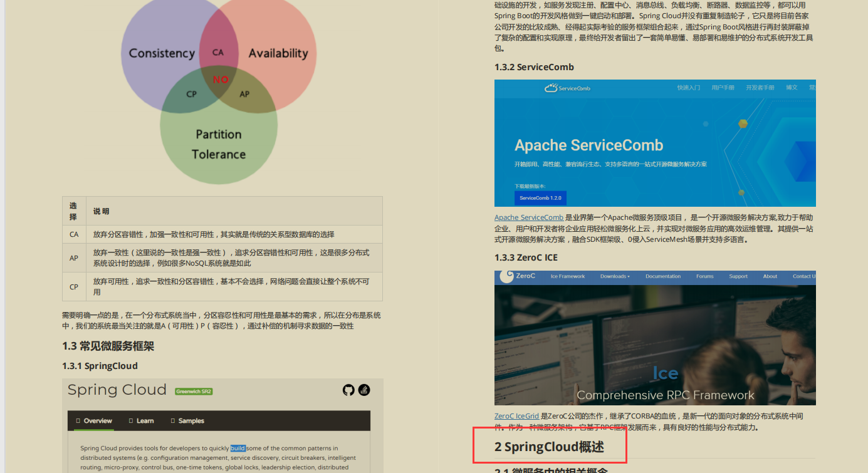Click the ServiceComb 1.2.0 download button
Screen dimensions: 868x473
point(540,198)
